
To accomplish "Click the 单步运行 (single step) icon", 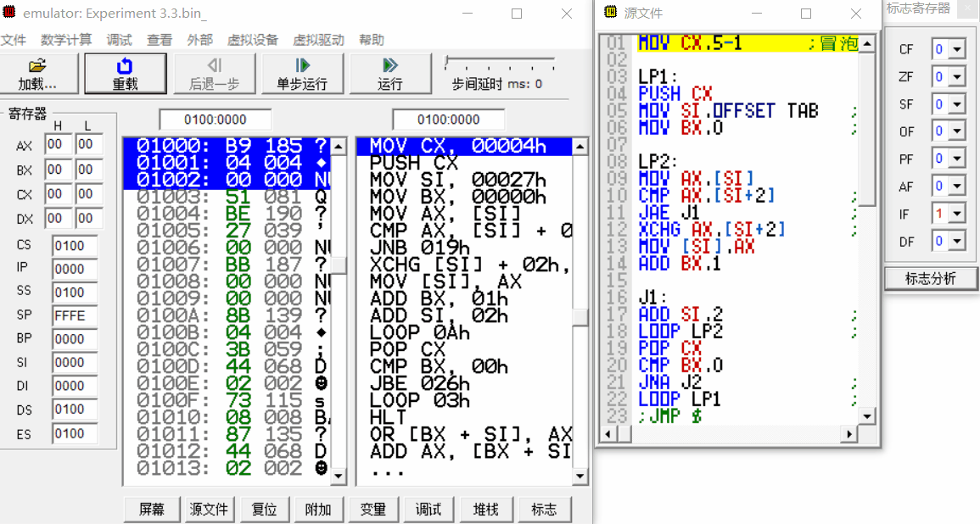I will click(x=302, y=73).
